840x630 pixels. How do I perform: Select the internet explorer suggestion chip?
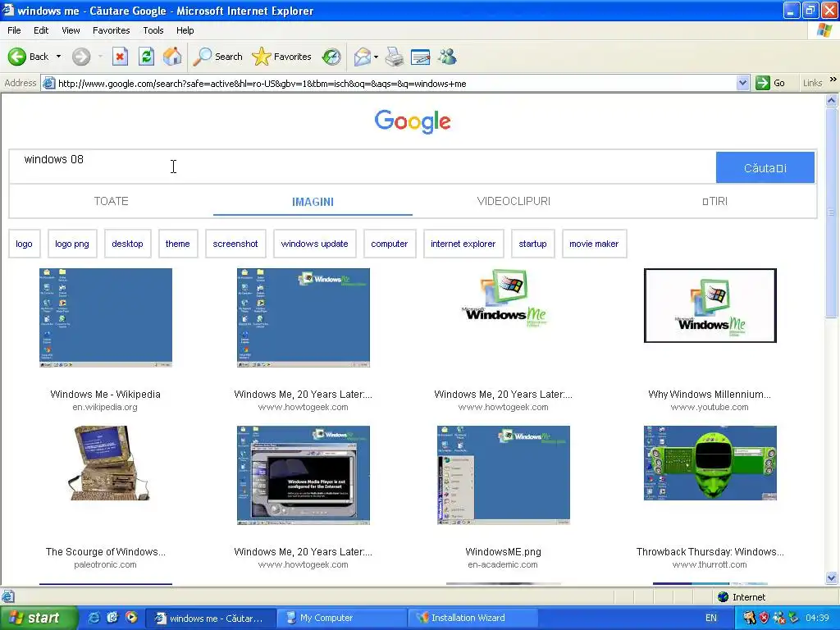point(463,244)
